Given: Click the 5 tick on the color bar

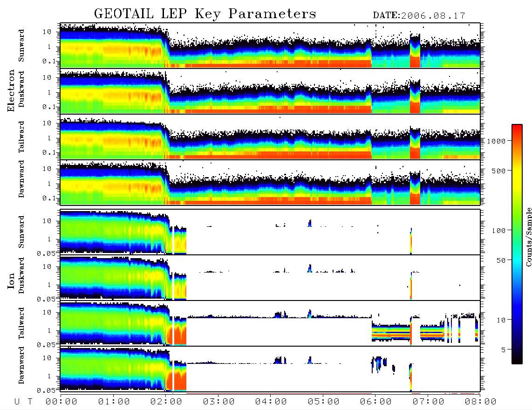Looking at the screenshot, I should pos(504,349).
